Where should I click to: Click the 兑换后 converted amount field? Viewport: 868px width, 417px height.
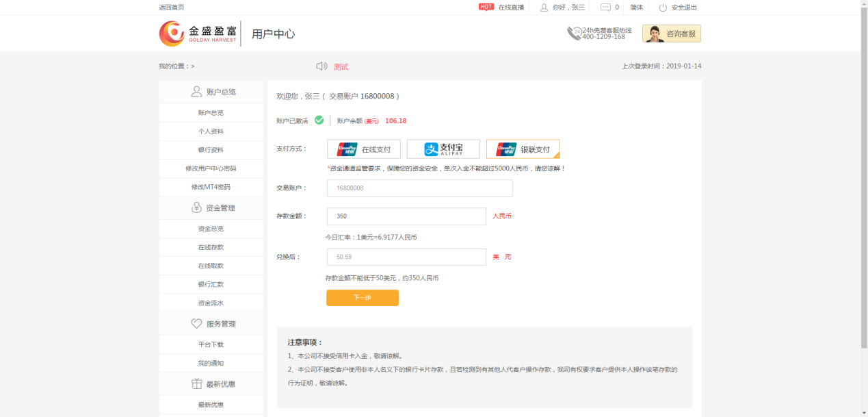click(x=406, y=257)
